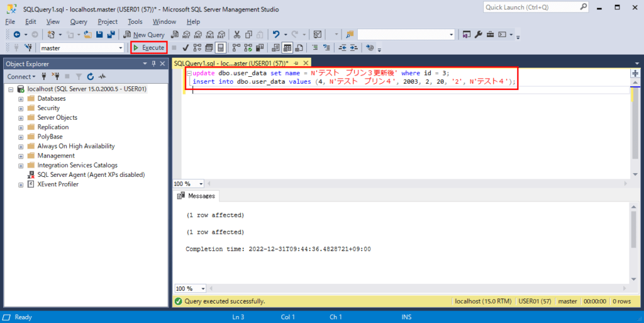Click the Cut scissors icon
The height and width of the screenshot is (323, 644).
[x=237, y=34]
